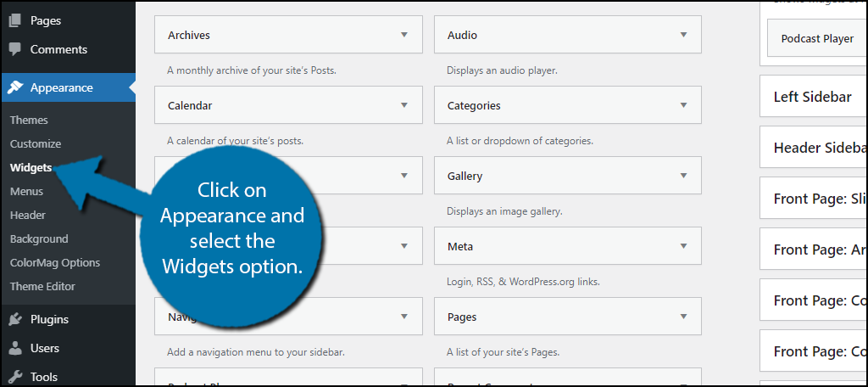The height and width of the screenshot is (387, 868).
Task: Select the Audio widget title
Action: (x=462, y=35)
